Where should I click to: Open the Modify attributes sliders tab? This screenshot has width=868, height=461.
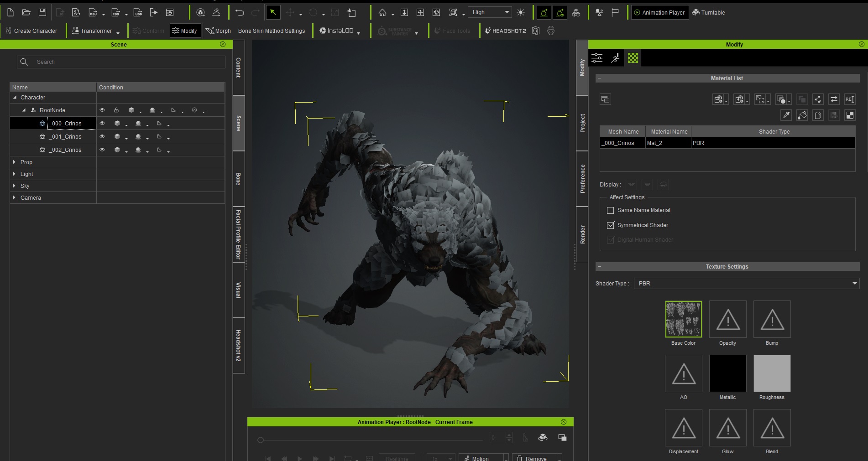[x=597, y=58]
